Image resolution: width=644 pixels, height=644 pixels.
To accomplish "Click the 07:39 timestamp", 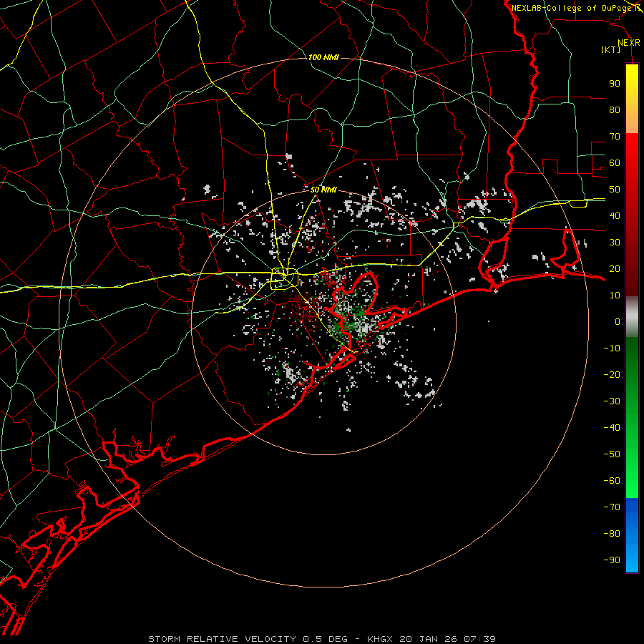I will pos(479,639).
